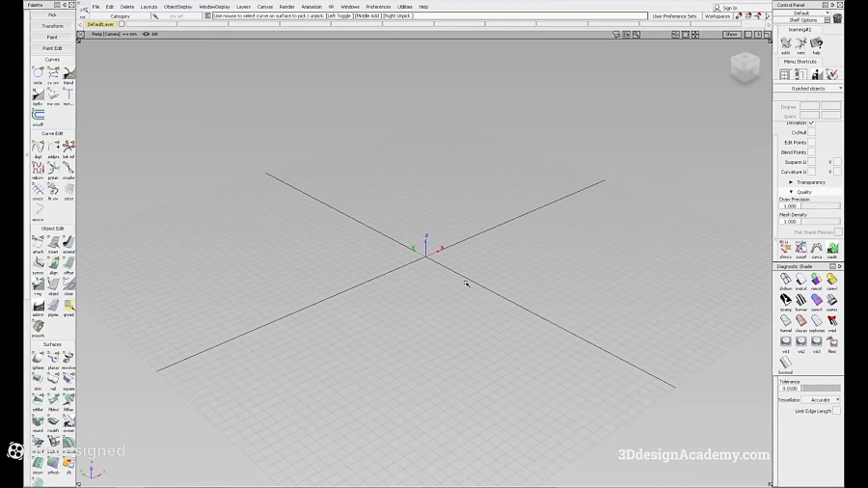Select the sphere surface tool
Image resolution: width=868 pixels, height=488 pixels.
pyautogui.click(x=38, y=358)
